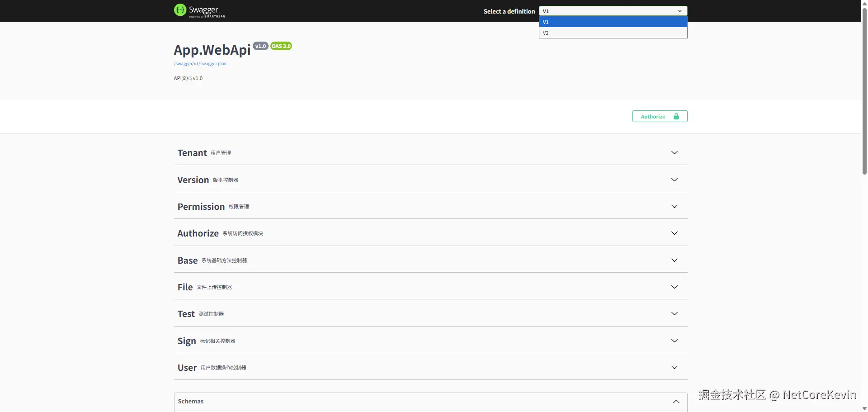The image size is (868, 412).
Task: Expand the Sign section chevron
Action: [675, 341]
